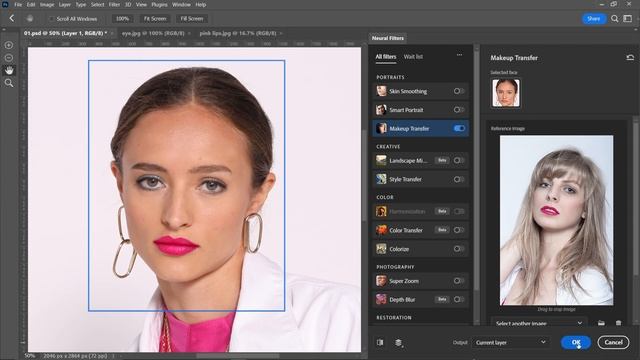
Task: Browse for reference image folder icon
Action: tap(601, 323)
